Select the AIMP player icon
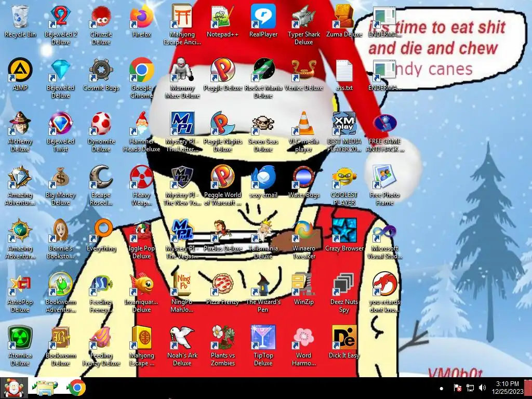This screenshot has height=399, width=532. [x=20, y=70]
